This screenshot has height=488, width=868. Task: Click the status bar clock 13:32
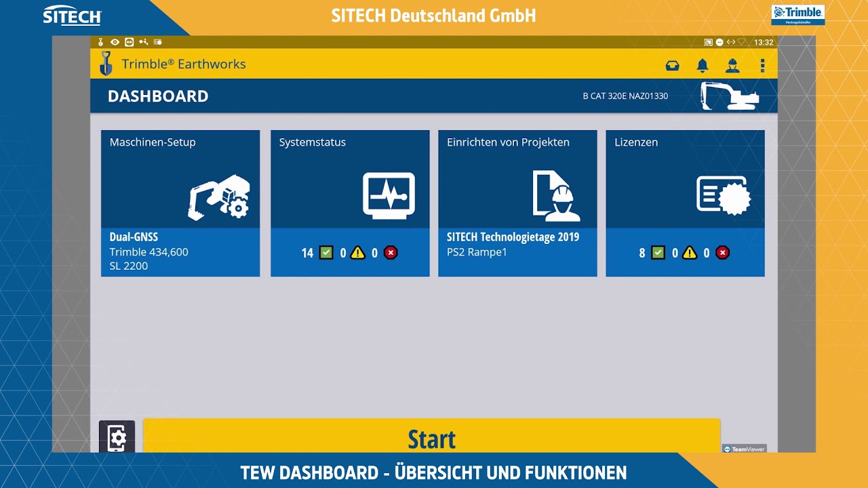[764, 42]
